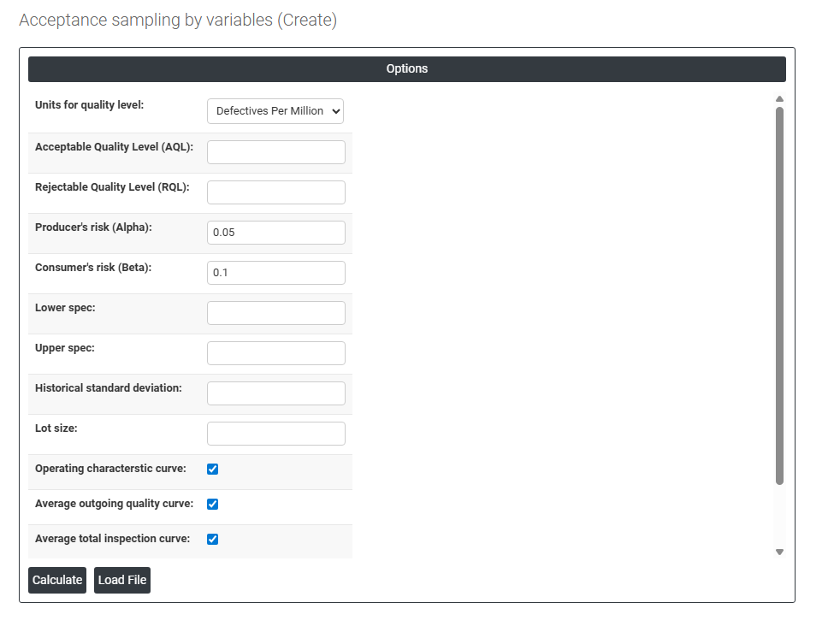Click the scroll down arrow in options panel
Viewport: 834px width, 644px height.
779,552
